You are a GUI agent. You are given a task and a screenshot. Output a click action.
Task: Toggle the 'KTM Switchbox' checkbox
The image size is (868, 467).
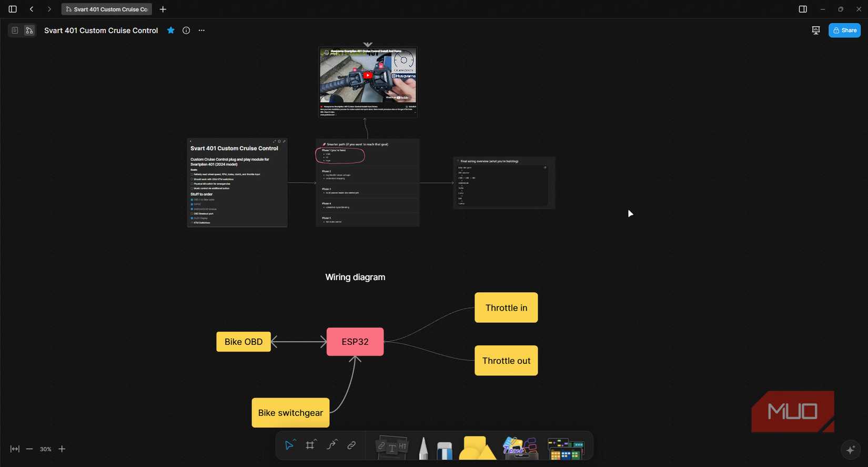[x=192, y=223]
